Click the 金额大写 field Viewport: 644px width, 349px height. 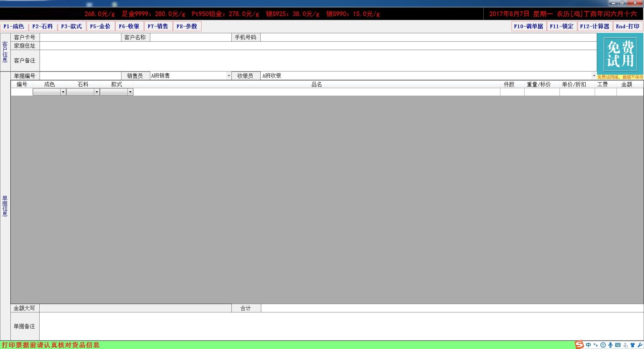pos(136,308)
